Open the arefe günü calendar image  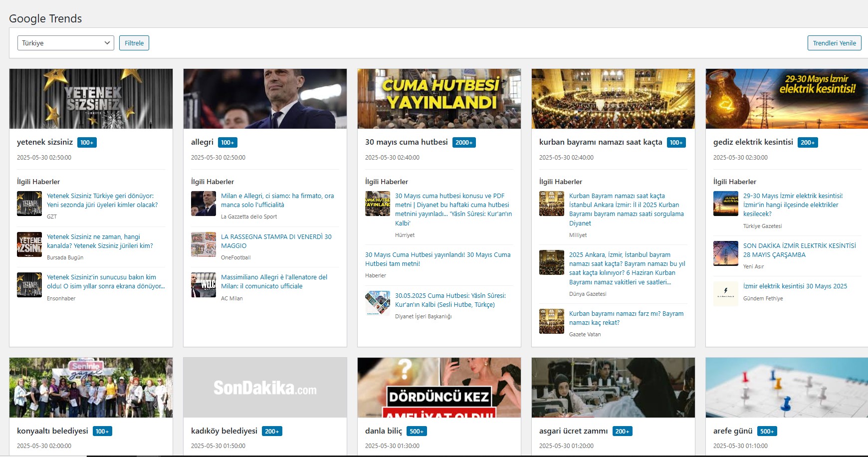tap(787, 388)
